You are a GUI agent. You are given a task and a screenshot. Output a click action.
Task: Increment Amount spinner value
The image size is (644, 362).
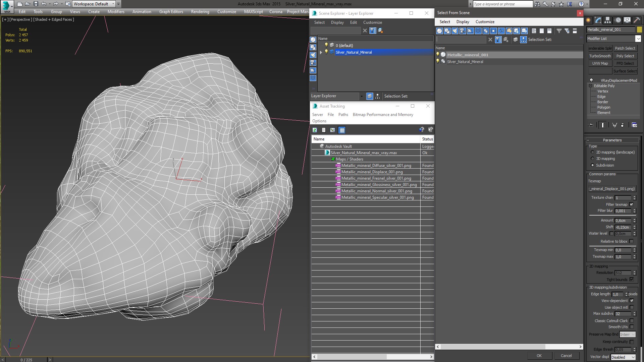[x=634, y=219]
